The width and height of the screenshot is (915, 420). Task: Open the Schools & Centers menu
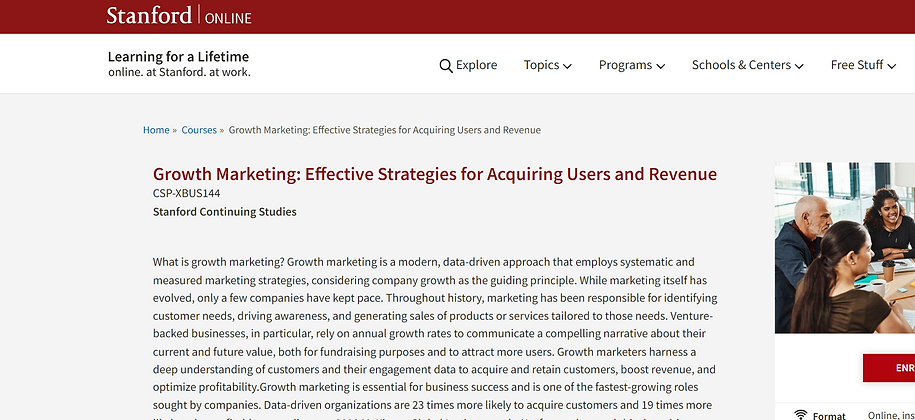tap(748, 65)
